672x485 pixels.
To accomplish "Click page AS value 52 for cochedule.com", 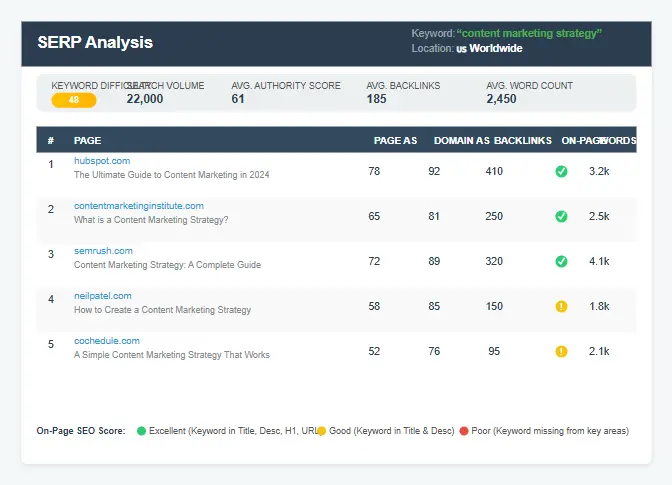I will [x=374, y=351].
